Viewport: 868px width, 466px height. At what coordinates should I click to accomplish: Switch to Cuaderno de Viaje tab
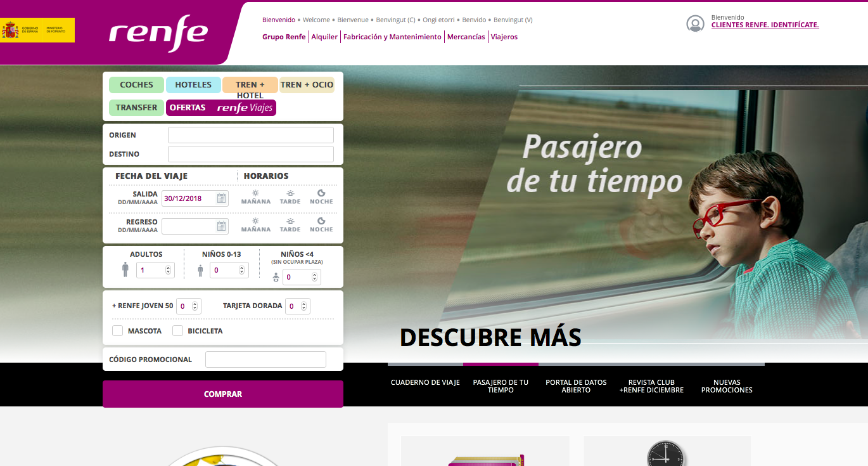pos(425,382)
